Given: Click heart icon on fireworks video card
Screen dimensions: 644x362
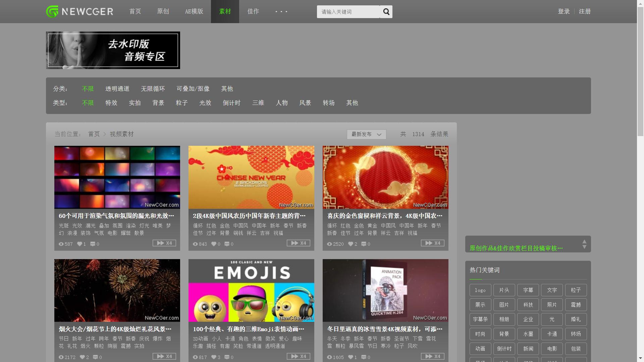Looking at the screenshot, I should (82, 357).
